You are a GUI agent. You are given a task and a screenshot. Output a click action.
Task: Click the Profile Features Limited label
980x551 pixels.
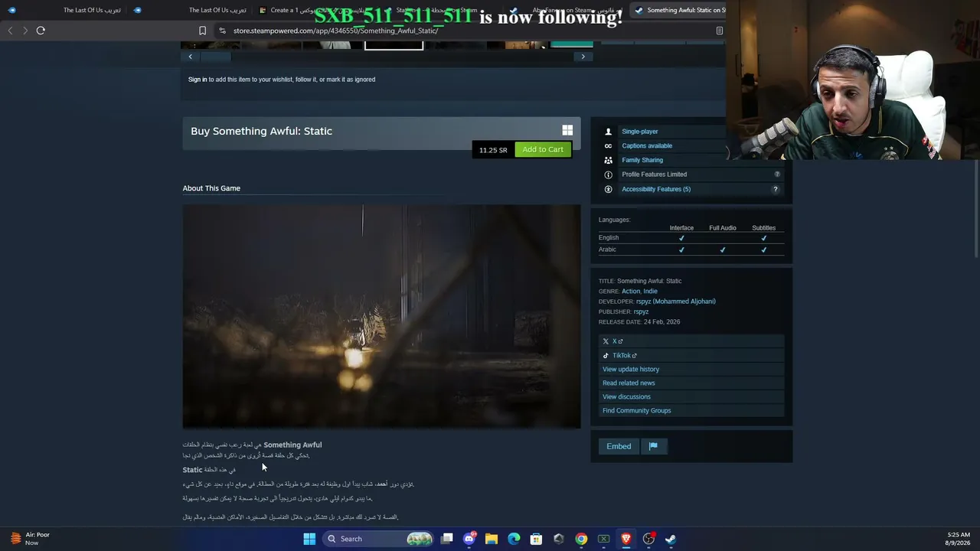coord(654,174)
